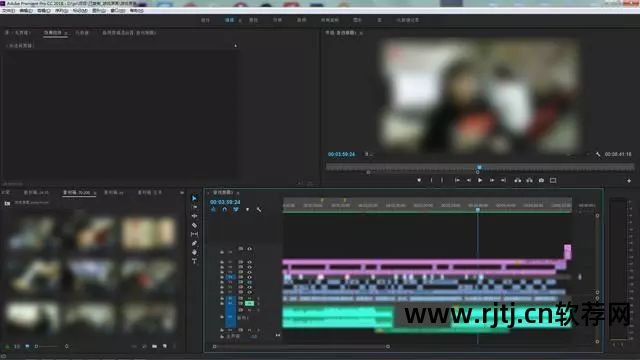Toggle the timeline snap magnet icon

224,209
